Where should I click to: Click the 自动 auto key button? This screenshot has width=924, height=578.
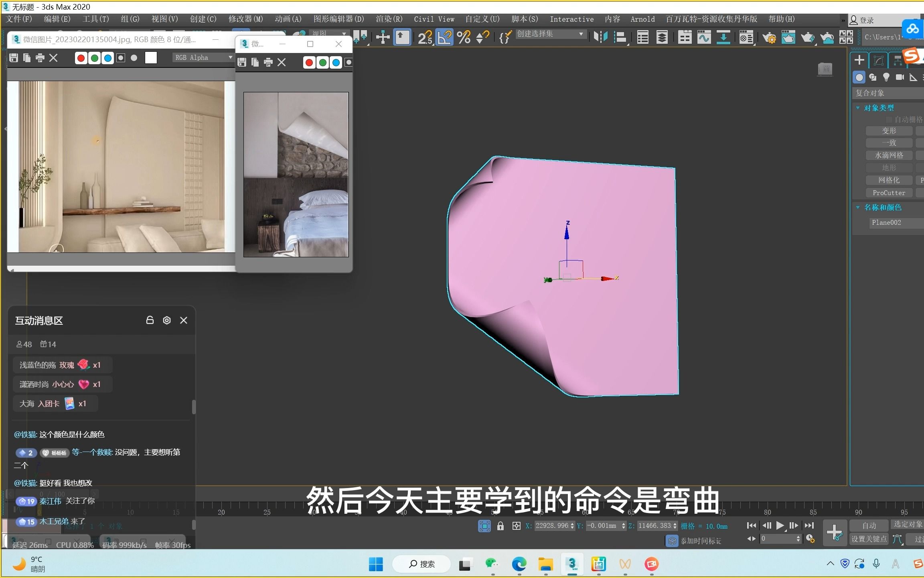pyautogui.click(x=869, y=525)
